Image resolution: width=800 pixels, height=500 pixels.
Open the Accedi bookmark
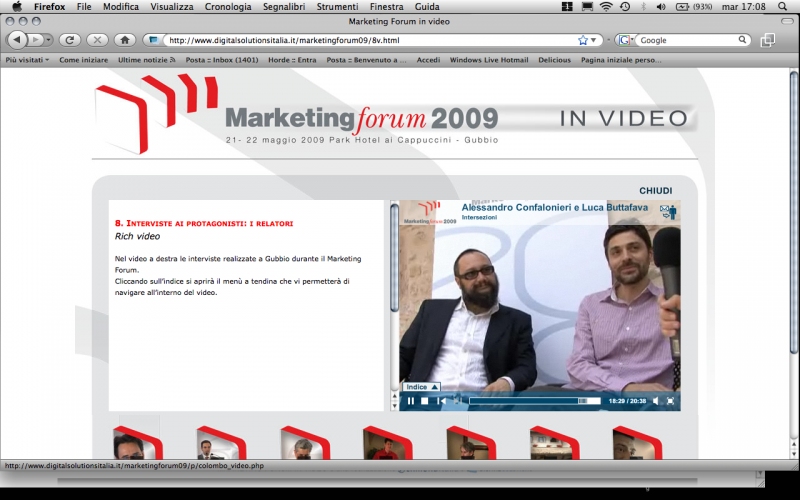[x=429, y=60]
